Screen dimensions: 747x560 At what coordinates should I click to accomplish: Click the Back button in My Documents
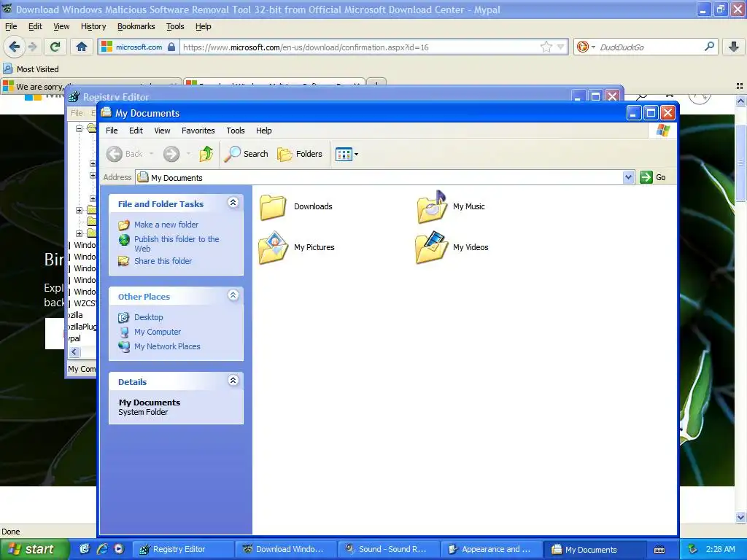pyautogui.click(x=125, y=154)
